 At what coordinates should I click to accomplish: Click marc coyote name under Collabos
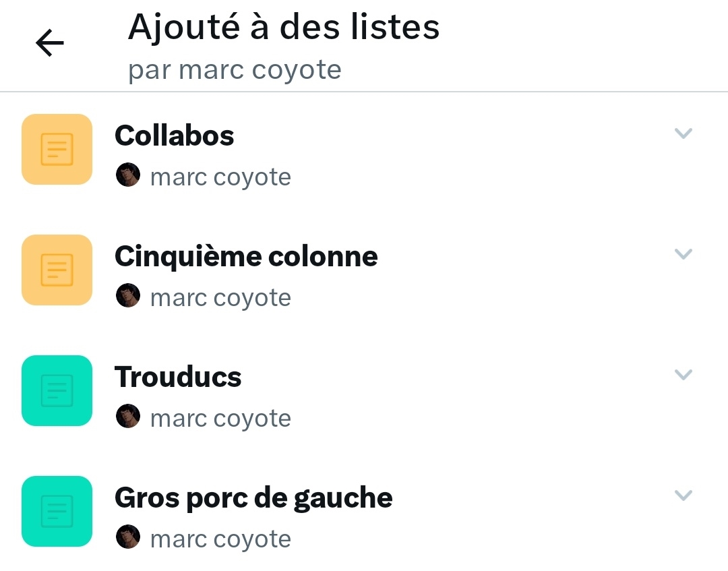[220, 177]
